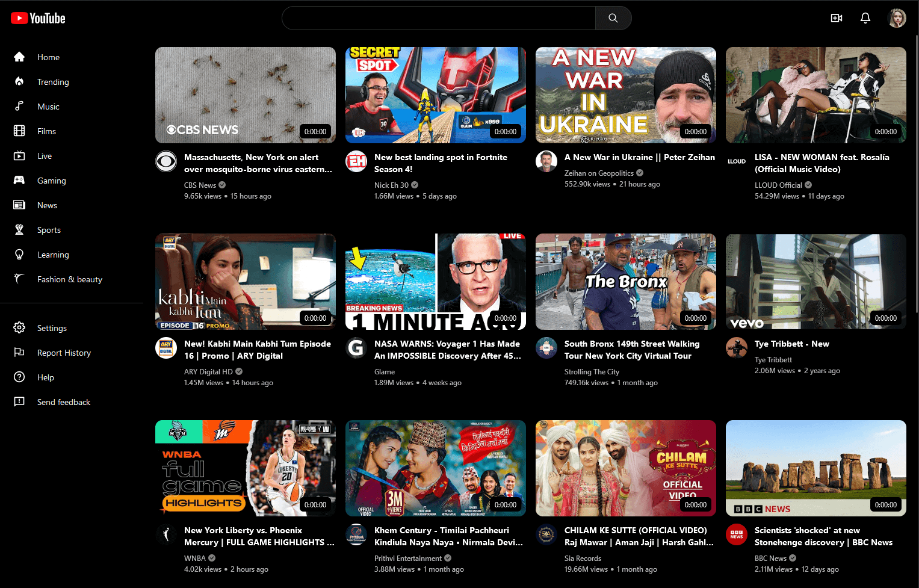The height and width of the screenshot is (588, 919).
Task: Go to Home in the sidebar
Action: click(48, 57)
